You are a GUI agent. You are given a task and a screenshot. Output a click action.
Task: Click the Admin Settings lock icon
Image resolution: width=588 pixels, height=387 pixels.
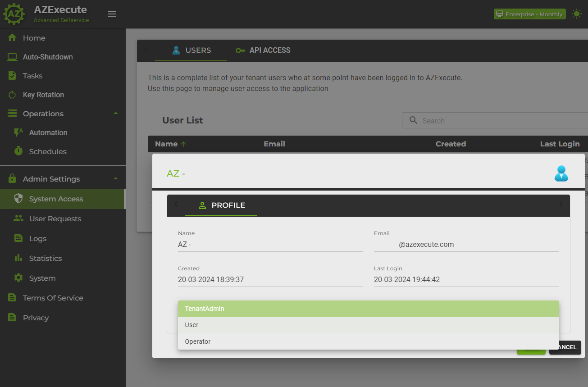pyautogui.click(x=12, y=179)
